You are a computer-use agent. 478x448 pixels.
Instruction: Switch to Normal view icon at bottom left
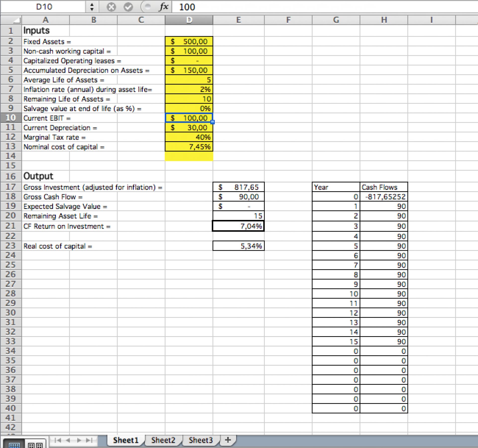(14, 444)
